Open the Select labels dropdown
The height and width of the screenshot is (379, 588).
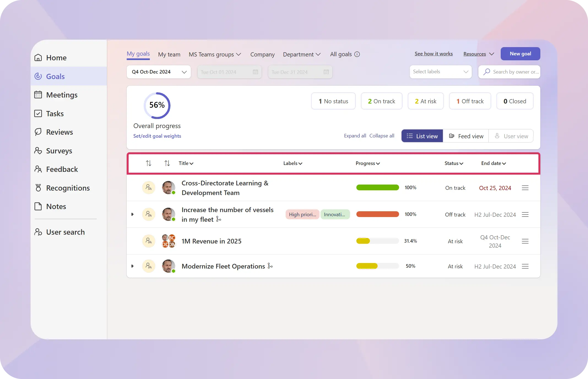[x=441, y=72]
